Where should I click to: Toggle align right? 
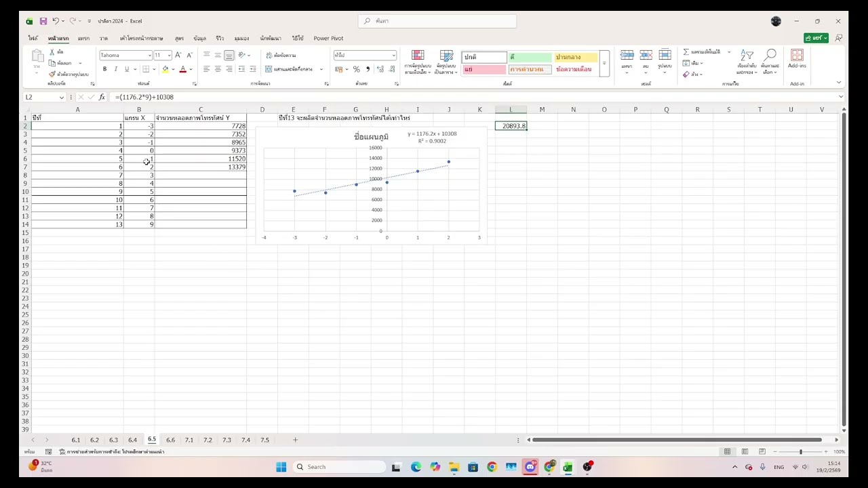coord(229,69)
